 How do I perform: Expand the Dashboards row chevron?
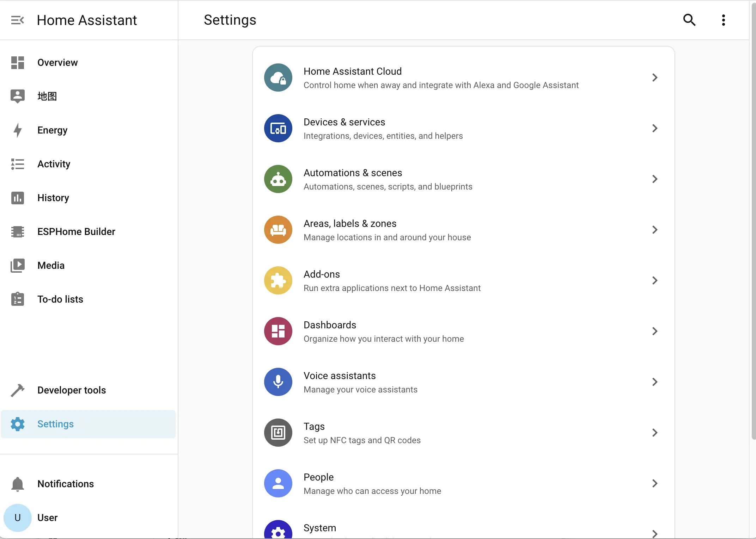654,331
